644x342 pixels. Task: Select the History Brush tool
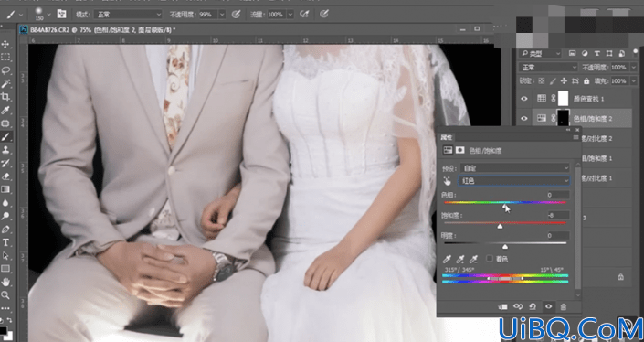(5, 163)
